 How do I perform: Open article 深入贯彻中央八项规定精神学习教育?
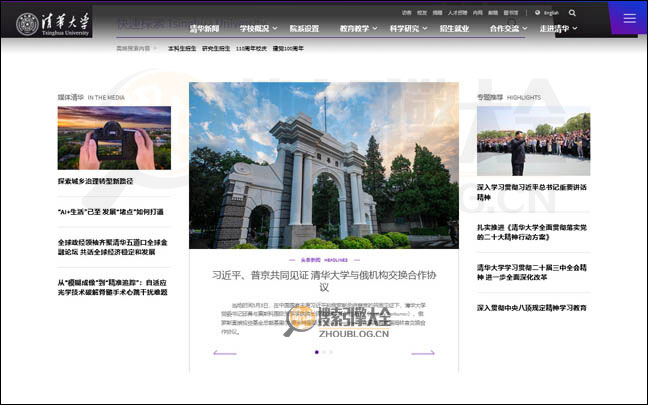532,308
